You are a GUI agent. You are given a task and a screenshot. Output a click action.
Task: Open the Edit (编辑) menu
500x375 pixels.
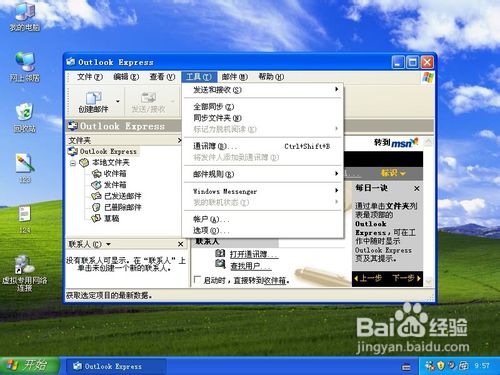click(126, 77)
